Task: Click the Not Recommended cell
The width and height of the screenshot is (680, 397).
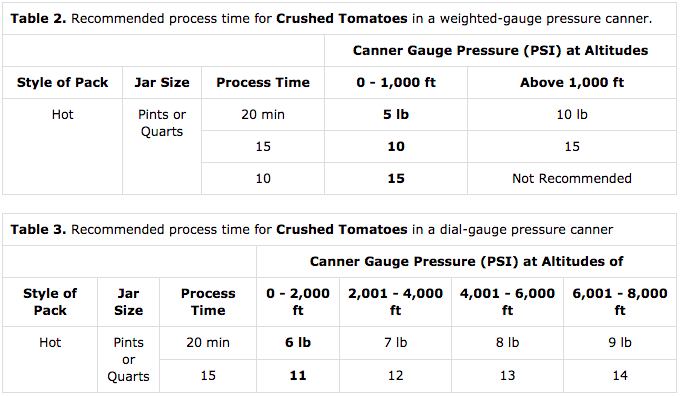Action: (572, 179)
